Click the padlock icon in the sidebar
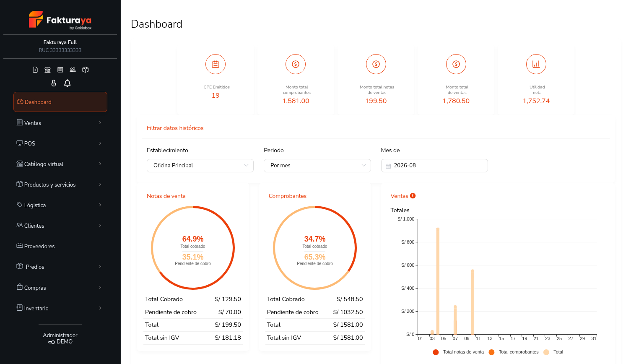 click(54, 83)
